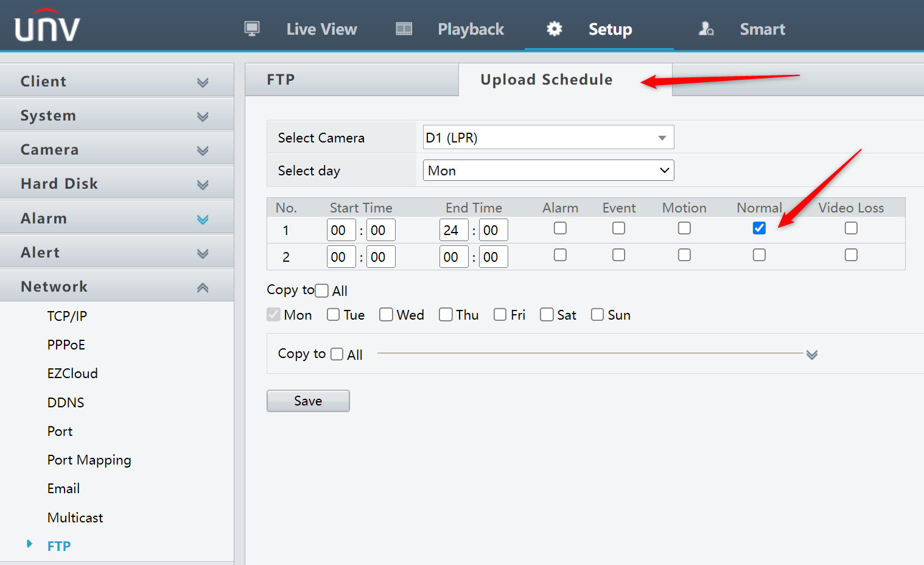The width and height of the screenshot is (924, 565).
Task: Click the UNV logo
Action: coord(46,26)
